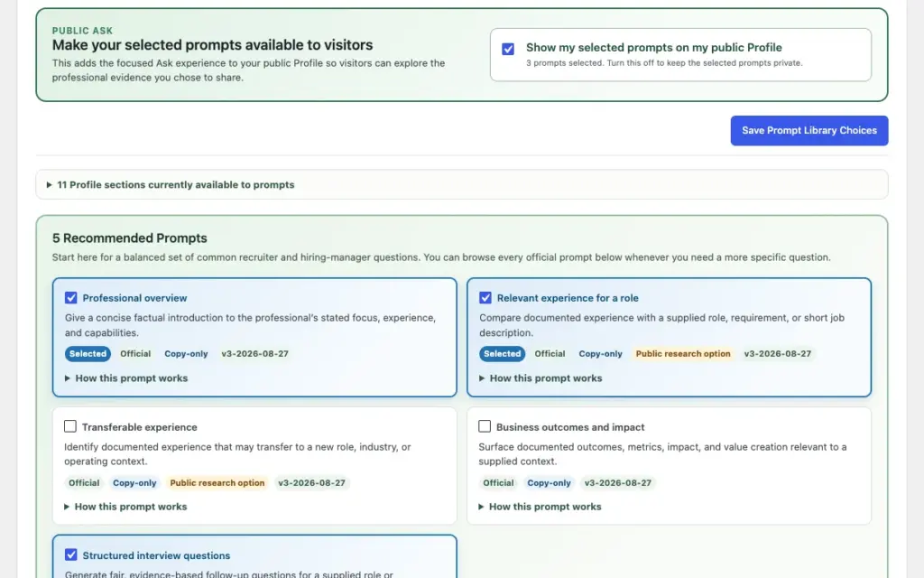The width and height of the screenshot is (924, 578).
Task: Expand How this prompt works under Relevant experience
Action: pos(541,378)
